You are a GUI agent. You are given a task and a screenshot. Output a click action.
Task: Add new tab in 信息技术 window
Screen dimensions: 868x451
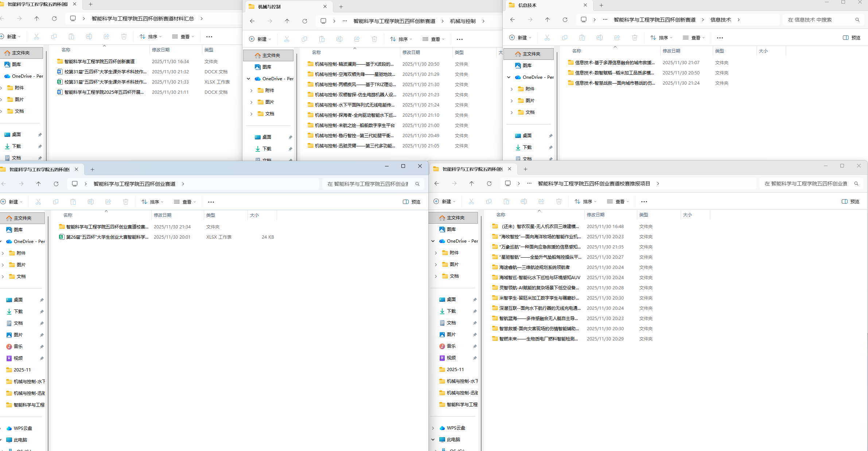point(601,5)
